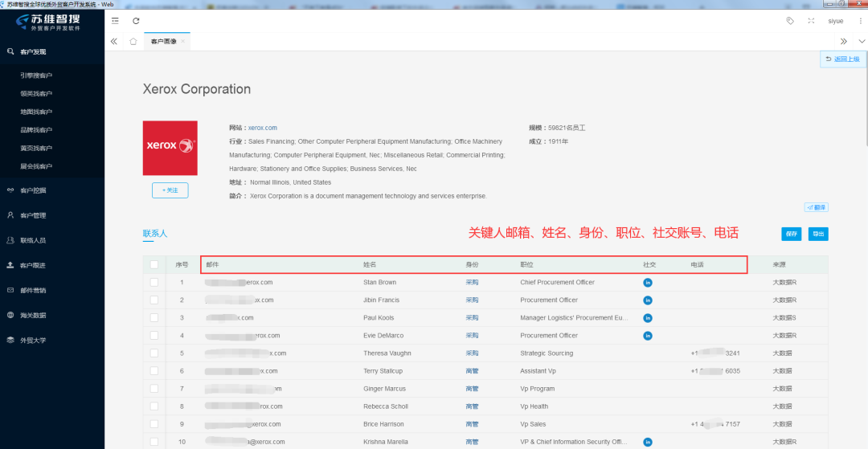The height and width of the screenshot is (449, 868).
Task: Check the box for row 3 Paul Kools
Action: pyautogui.click(x=154, y=318)
